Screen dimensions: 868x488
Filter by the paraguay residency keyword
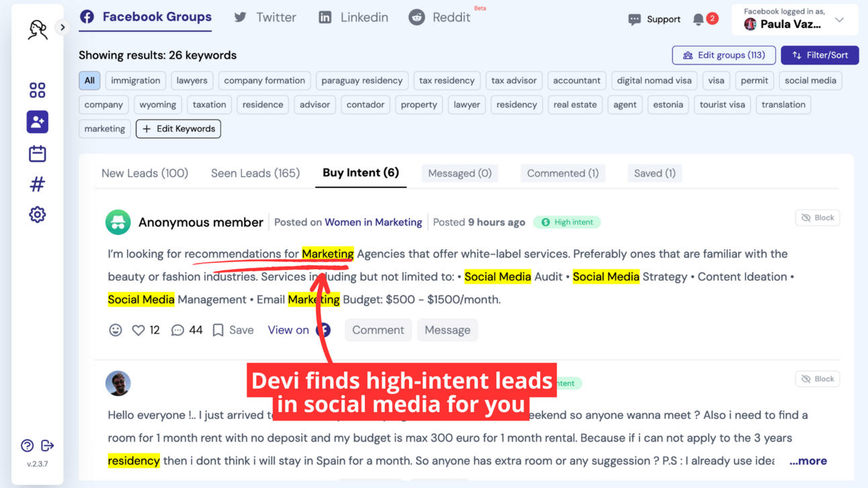click(362, 81)
